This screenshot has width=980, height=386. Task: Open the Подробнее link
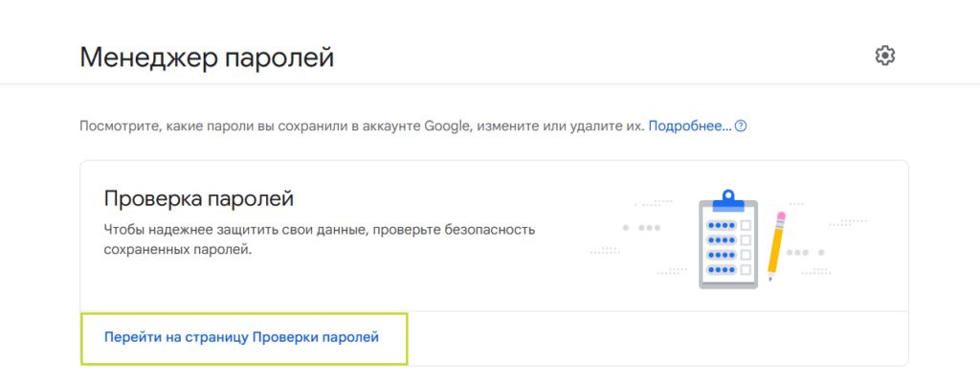[689, 126]
